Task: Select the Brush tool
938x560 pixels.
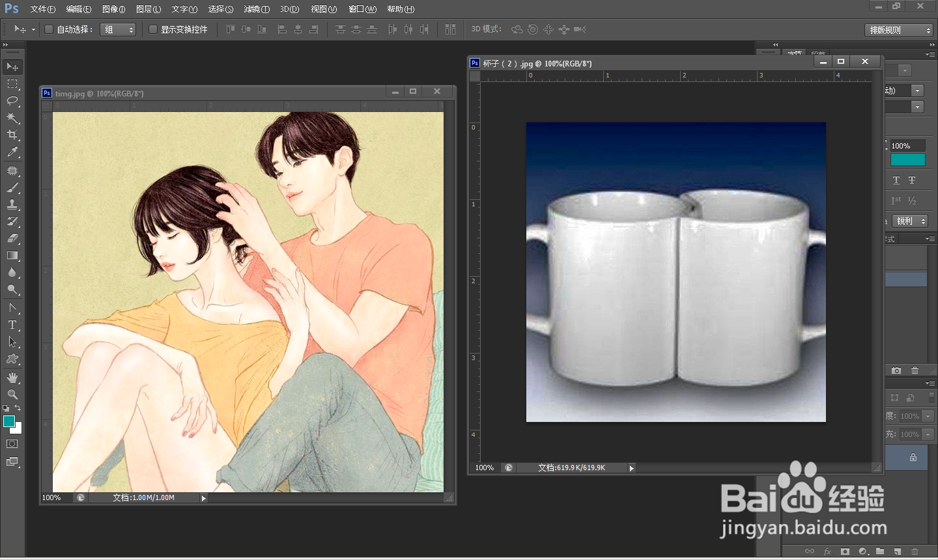Action: tap(12, 188)
